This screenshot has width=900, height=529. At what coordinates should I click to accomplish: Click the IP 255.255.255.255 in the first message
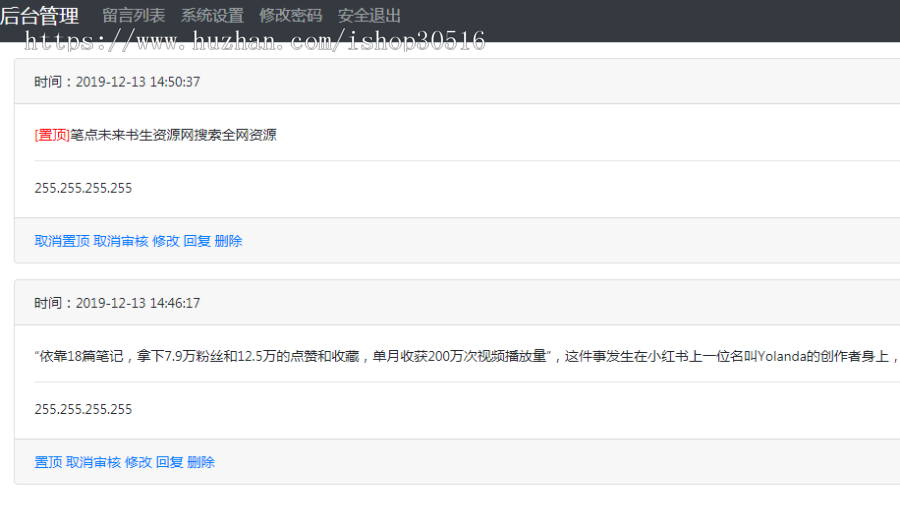83,188
